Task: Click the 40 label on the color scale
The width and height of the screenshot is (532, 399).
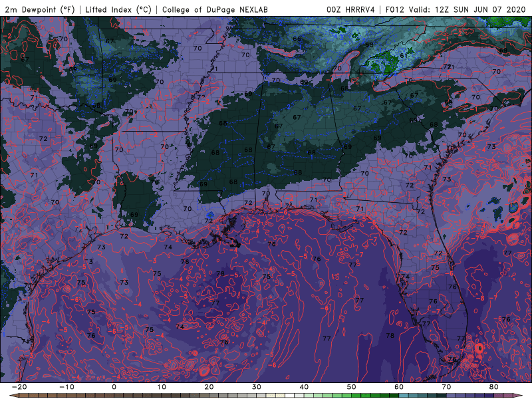Action: 304,387
